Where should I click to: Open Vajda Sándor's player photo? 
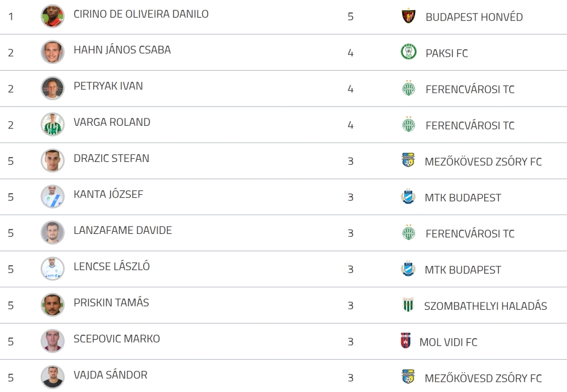tap(53, 377)
